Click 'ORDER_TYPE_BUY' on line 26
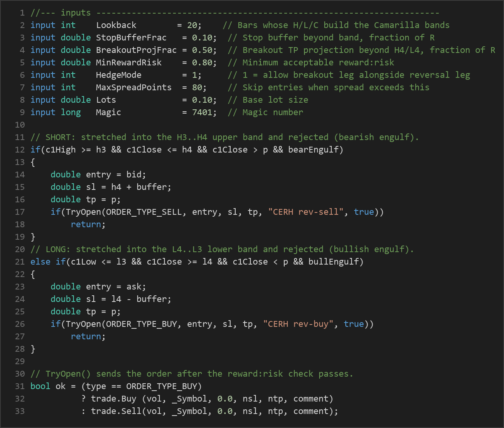504x428 pixels. [x=142, y=324]
